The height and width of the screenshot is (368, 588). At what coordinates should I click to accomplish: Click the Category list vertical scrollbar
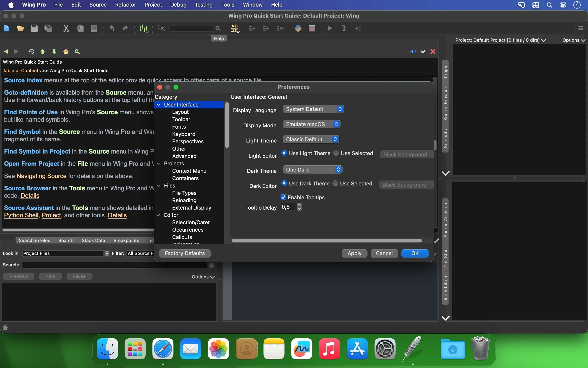[227, 125]
